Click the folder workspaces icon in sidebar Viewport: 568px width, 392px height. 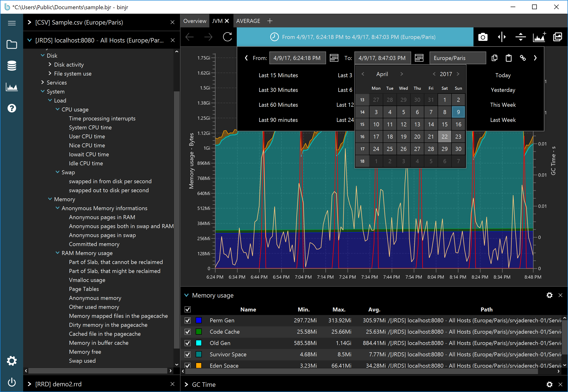coord(12,44)
